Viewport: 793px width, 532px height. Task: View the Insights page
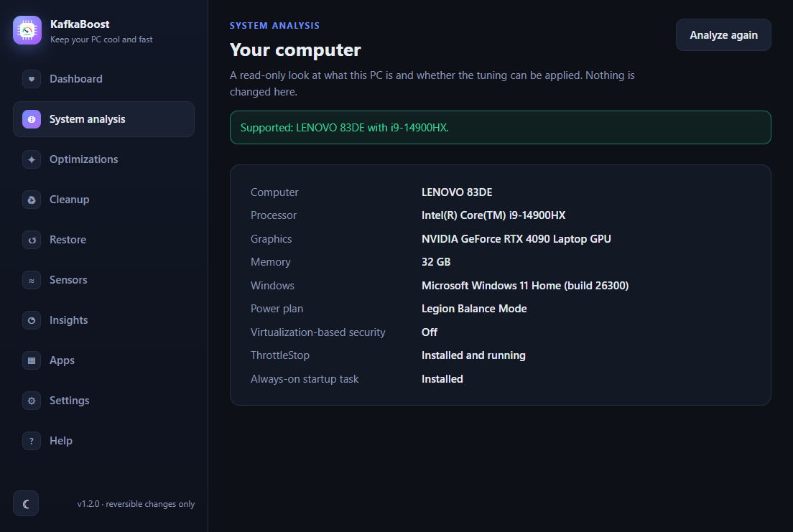(103, 320)
